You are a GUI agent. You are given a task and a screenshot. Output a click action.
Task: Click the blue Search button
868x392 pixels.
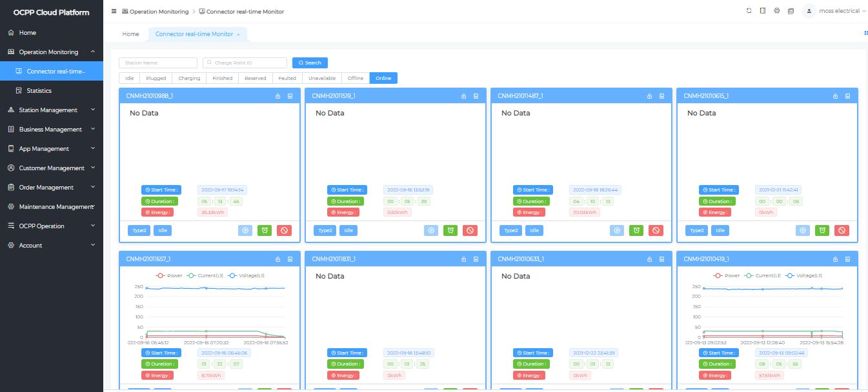(x=310, y=63)
